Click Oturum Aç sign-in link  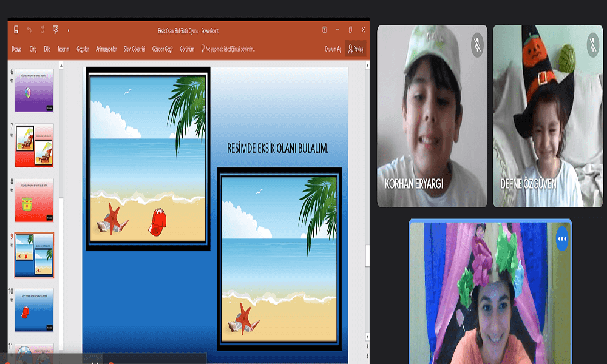(x=333, y=49)
